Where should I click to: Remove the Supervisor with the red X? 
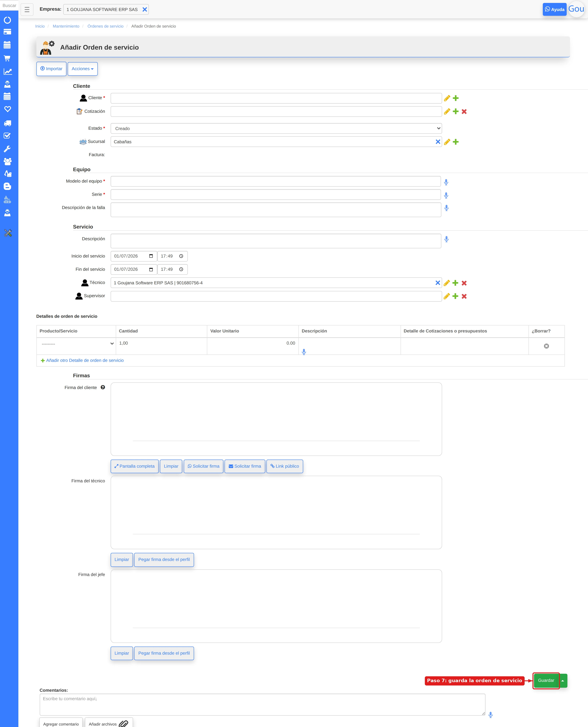pyautogui.click(x=464, y=296)
